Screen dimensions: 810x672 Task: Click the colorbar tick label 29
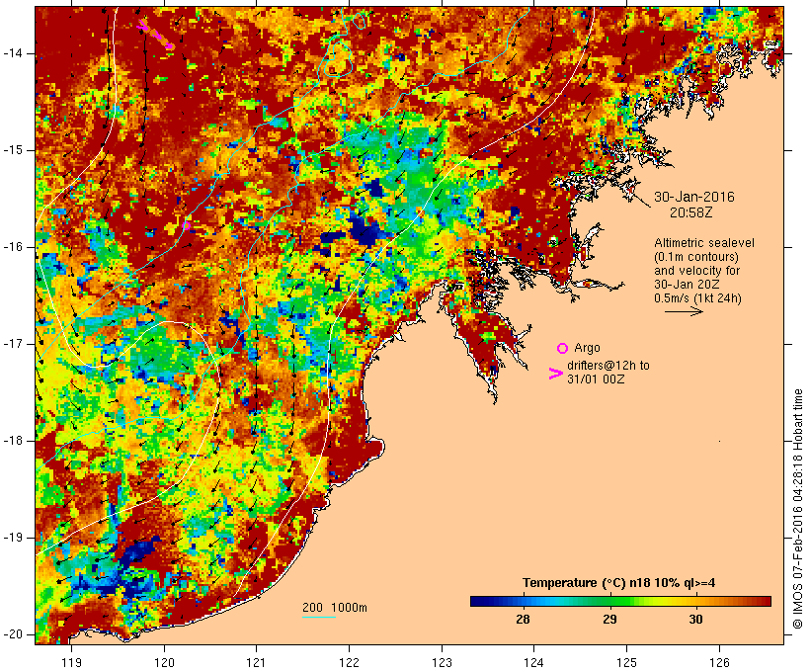coord(609,619)
